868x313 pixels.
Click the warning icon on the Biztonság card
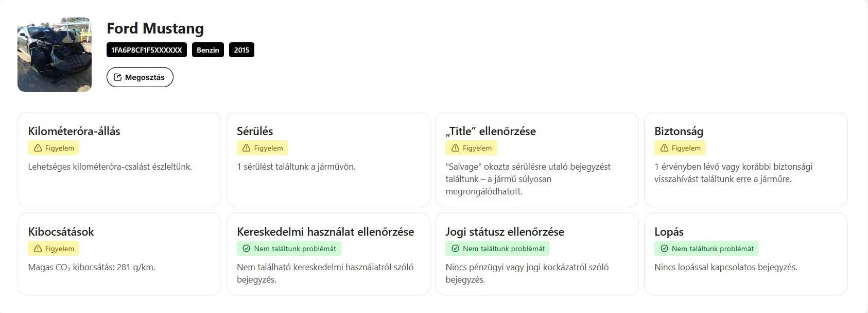coord(664,148)
